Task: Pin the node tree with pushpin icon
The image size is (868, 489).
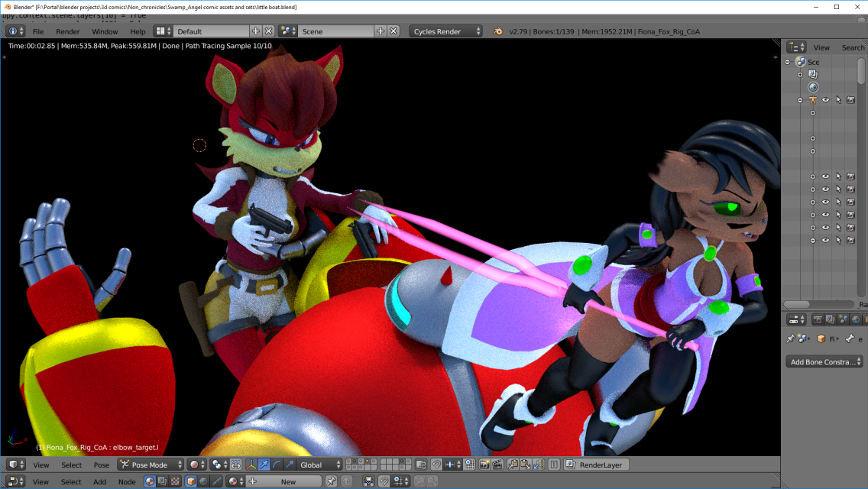Action: [331, 482]
